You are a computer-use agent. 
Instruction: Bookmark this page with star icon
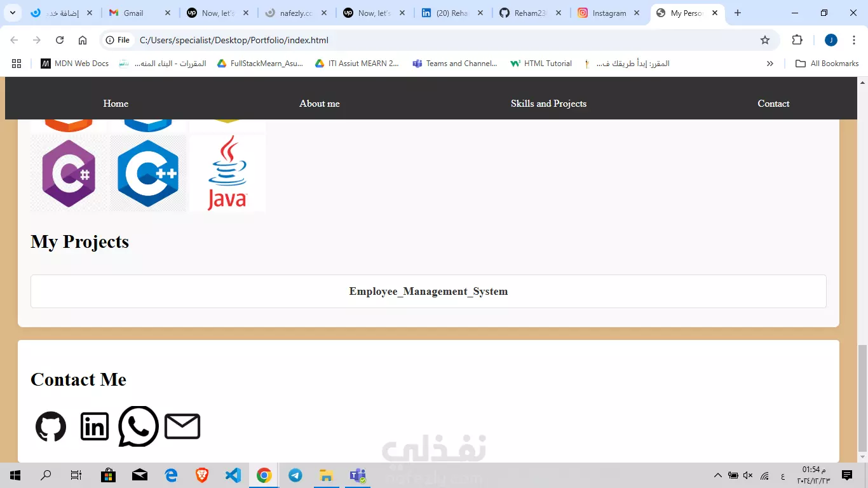point(765,40)
